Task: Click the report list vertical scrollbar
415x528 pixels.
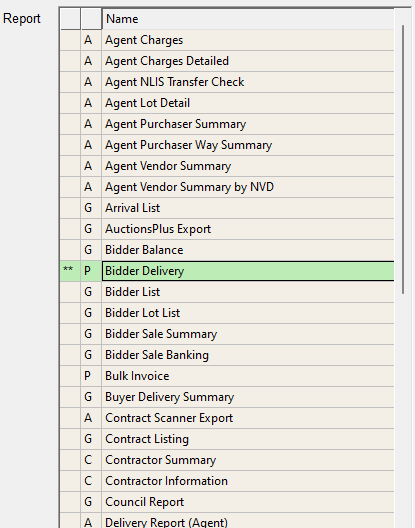Action: (403, 160)
